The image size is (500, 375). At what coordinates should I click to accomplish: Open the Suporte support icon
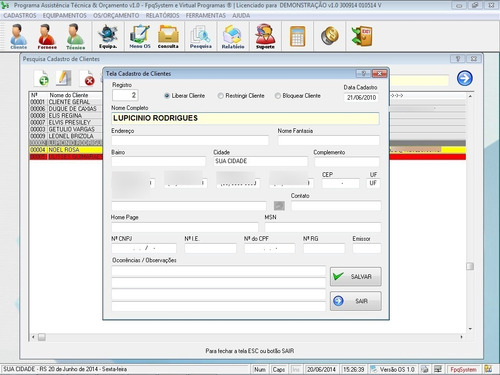(x=265, y=36)
